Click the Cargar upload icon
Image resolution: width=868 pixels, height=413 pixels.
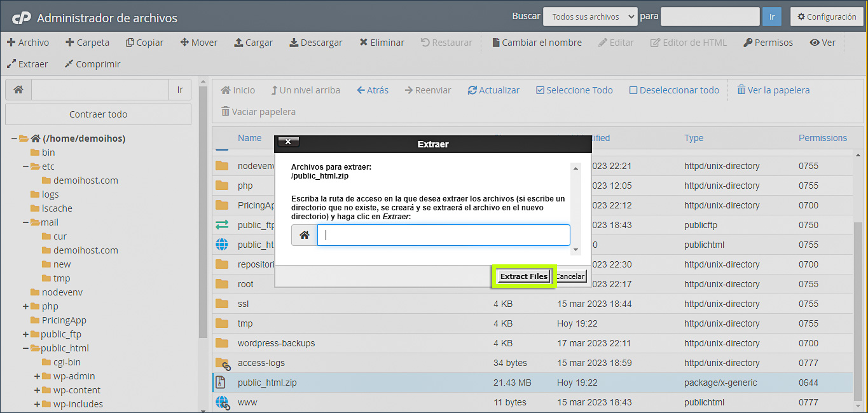pyautogui.click(x=238, y=43)
